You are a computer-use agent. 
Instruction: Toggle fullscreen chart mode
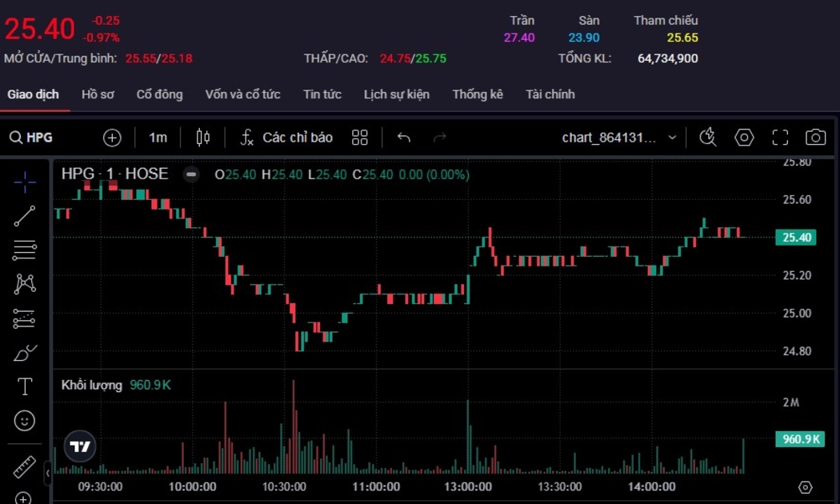780,138
